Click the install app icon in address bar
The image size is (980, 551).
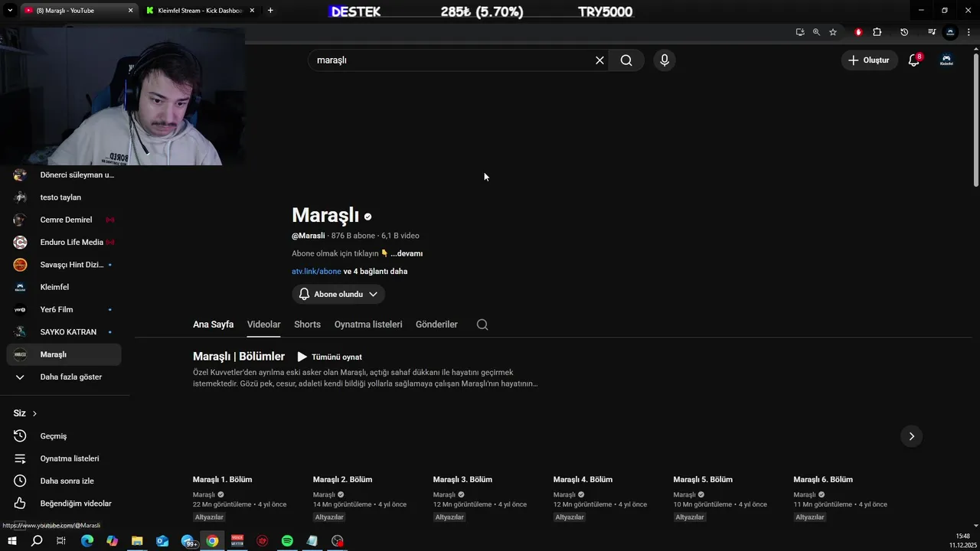pyautogui.click(x=800, y=32)
